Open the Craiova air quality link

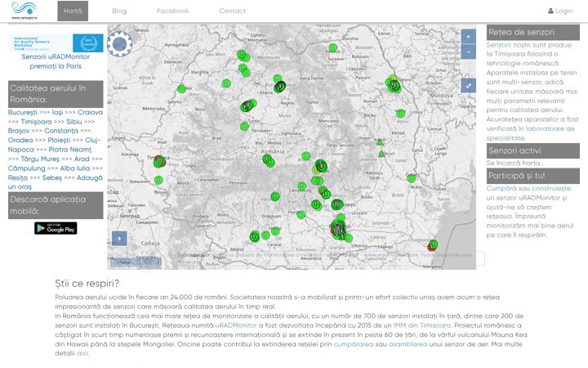(90, 112)
